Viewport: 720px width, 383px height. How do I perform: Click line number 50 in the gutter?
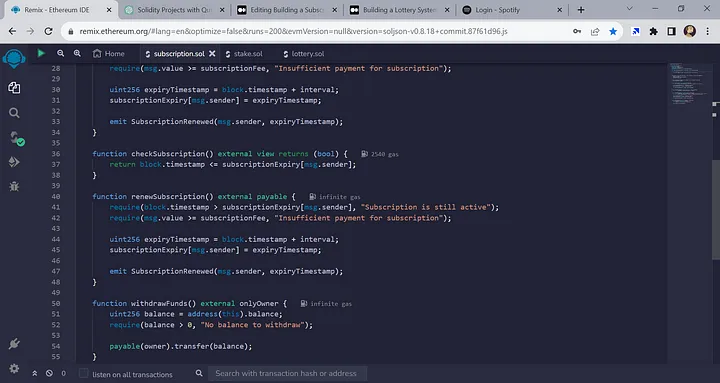click(x=56, y=304)
